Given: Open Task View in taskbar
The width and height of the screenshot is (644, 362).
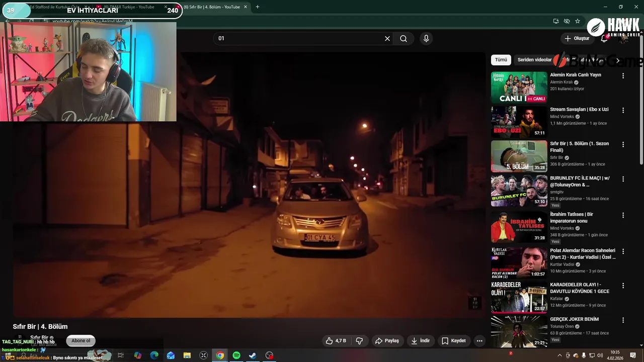Looking at the screenshot, I should pyautogui.click(x=121, y=355).
